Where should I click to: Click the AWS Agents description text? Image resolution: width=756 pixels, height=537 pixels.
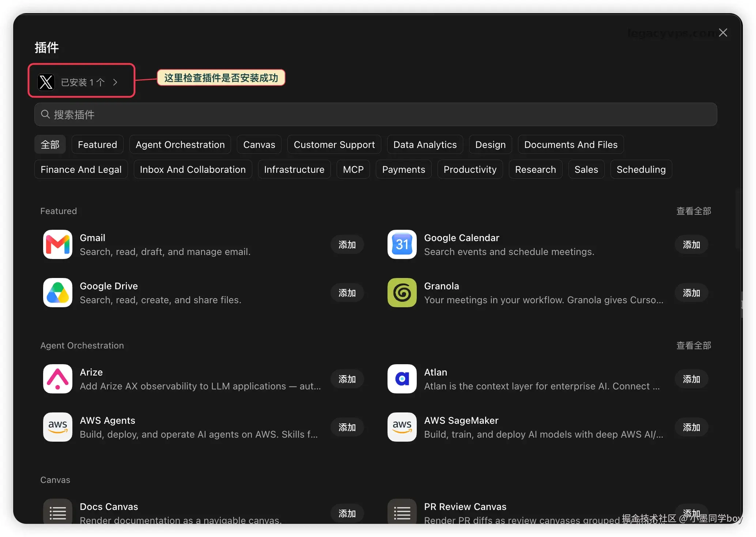coord(199,434)
